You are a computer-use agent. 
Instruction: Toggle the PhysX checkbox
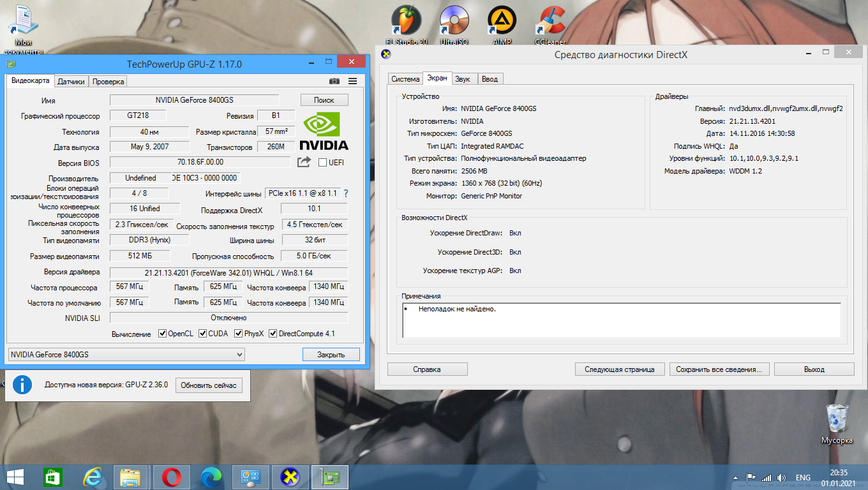[x=239, y=334]
